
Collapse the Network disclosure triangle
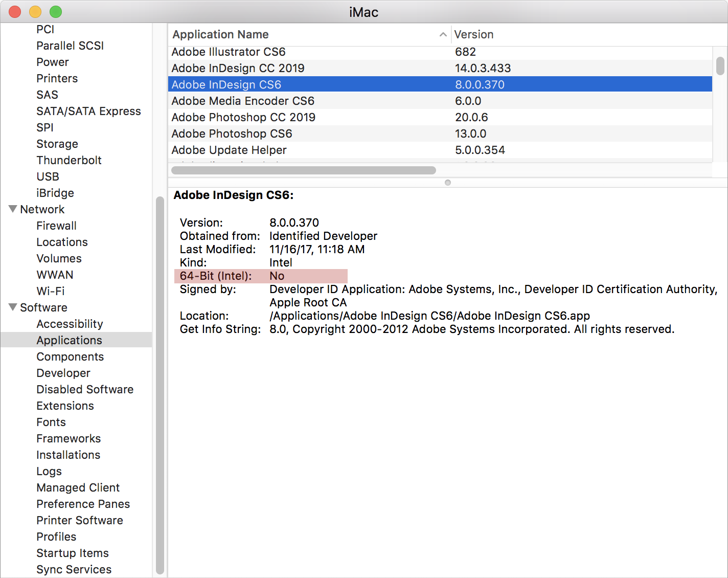click(13, 209)
